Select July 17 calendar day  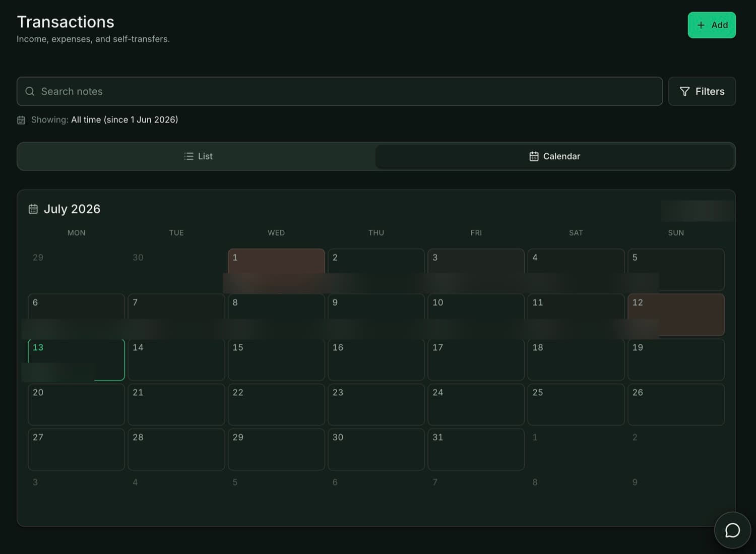pos(476,359)
